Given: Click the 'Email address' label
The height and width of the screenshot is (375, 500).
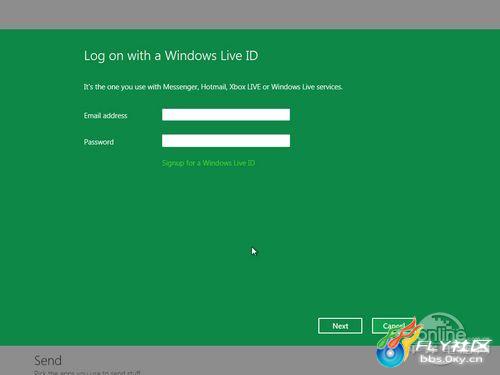Looking at the screenshot, I should point(105,116).
